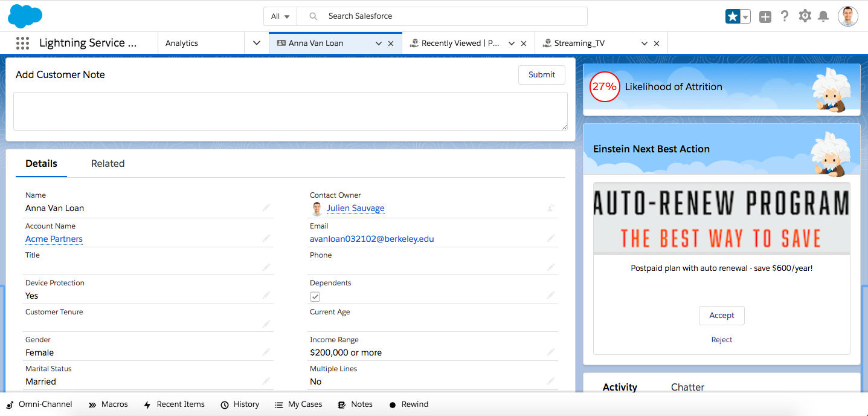Open Rewind utility
This screenshot has width=868, height=416.
tap(409, 405)
